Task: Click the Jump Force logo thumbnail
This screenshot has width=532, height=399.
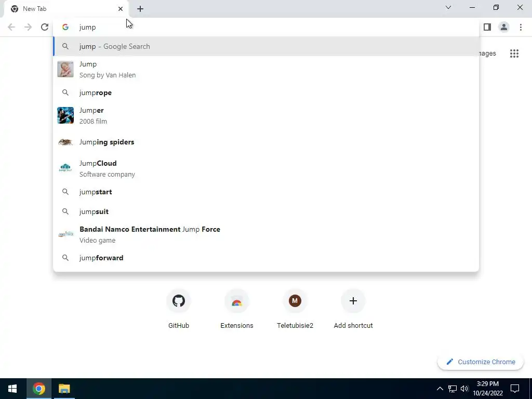Action: click(x=65, y=234)
